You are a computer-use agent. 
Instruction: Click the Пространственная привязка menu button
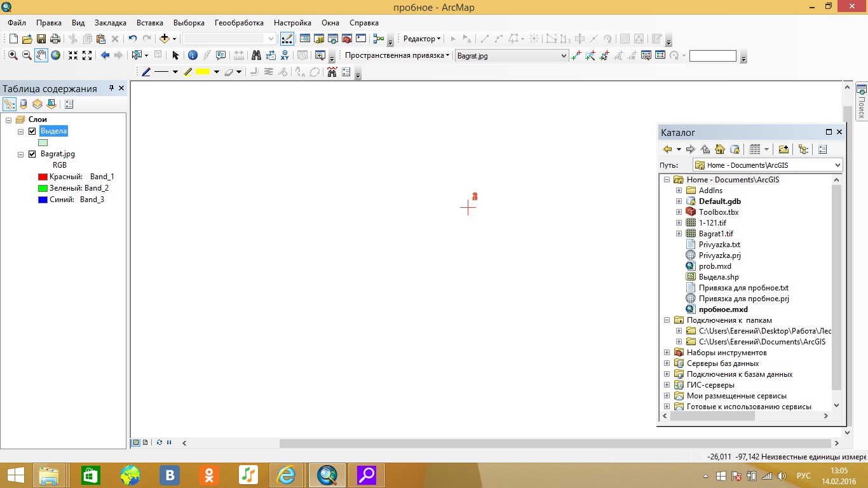[x=397, y=55]
